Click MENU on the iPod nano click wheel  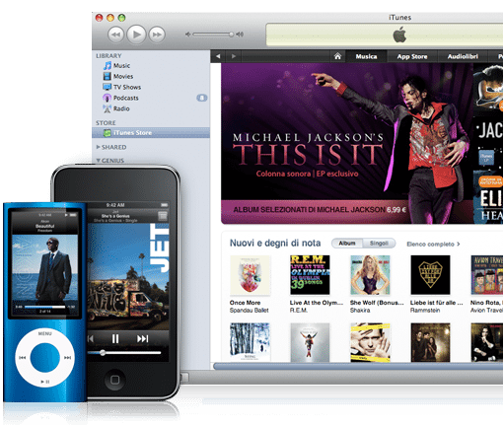click(x=44, y=333)
